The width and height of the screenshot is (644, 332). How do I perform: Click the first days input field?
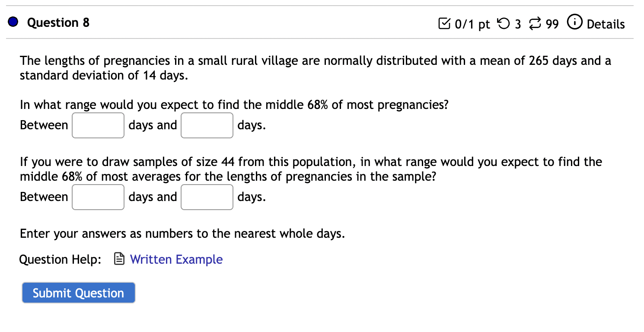point(98,125)
